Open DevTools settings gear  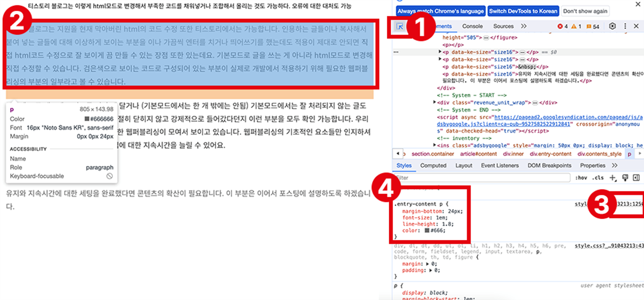click(613, 26)
